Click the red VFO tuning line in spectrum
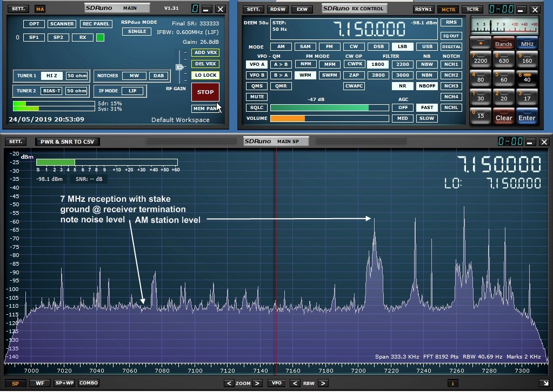 click(276, 255)
